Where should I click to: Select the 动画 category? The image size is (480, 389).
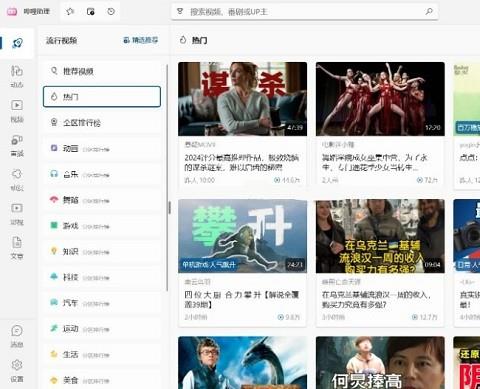point(102,148)
